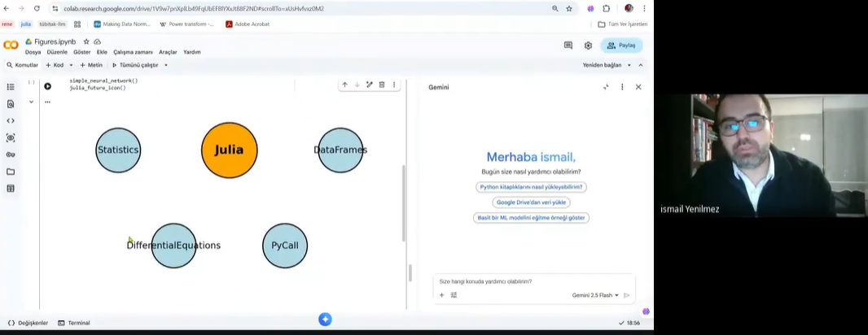Open the code snippets sidebar icon
This screenshot has height=335, width=868.
[11, 121]
